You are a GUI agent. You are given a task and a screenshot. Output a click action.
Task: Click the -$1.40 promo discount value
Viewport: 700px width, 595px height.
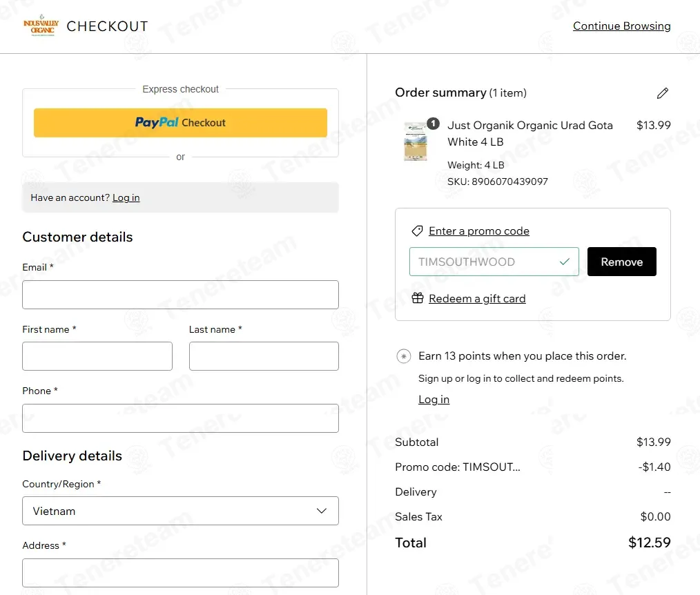tap(654, 467)
